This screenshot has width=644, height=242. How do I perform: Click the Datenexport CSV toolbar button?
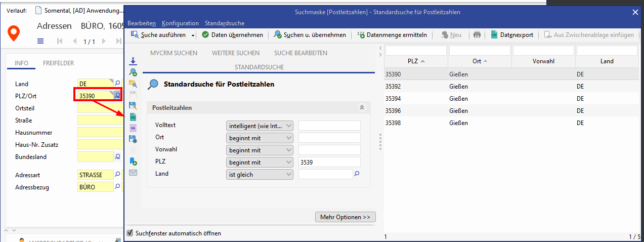512,35
